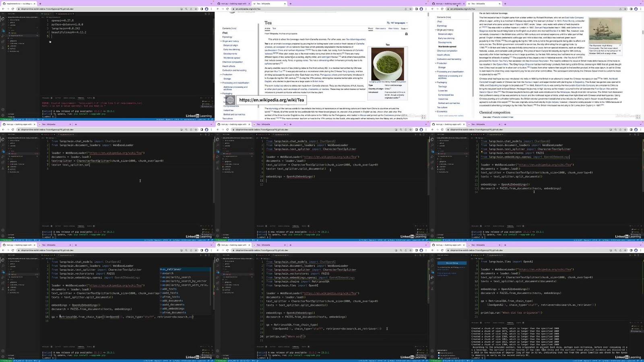This screenshot has width=644, height=362.
Task: Open the browser profile avatar in requirements.txt frame
Action: pyautogui.click(x=206, y=9)
